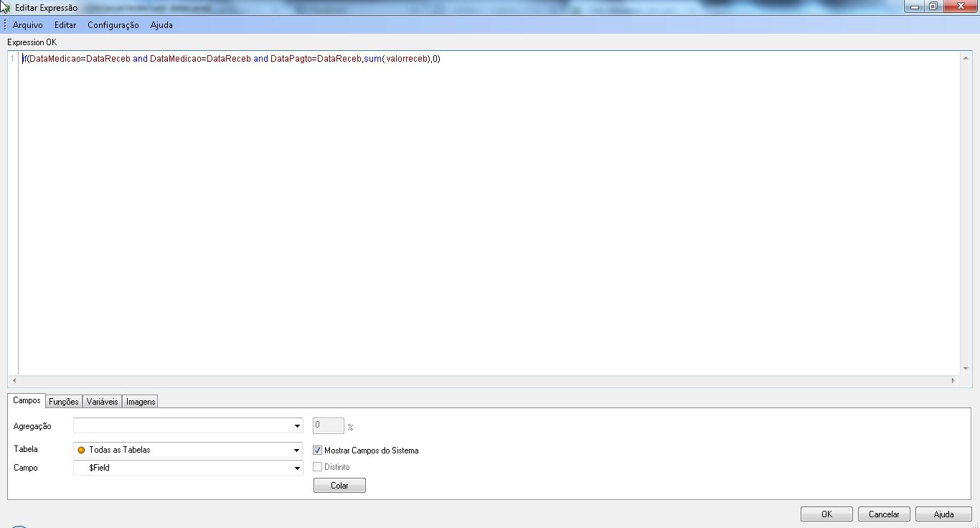Click the percent input field
Screen dimensions: 980x528
[329, 426]
